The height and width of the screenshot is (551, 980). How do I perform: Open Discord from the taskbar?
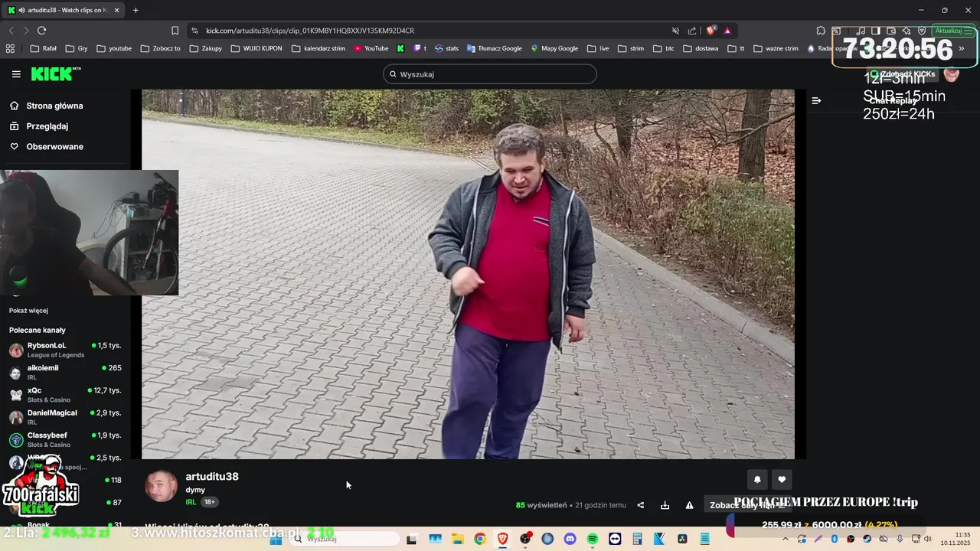570,539
